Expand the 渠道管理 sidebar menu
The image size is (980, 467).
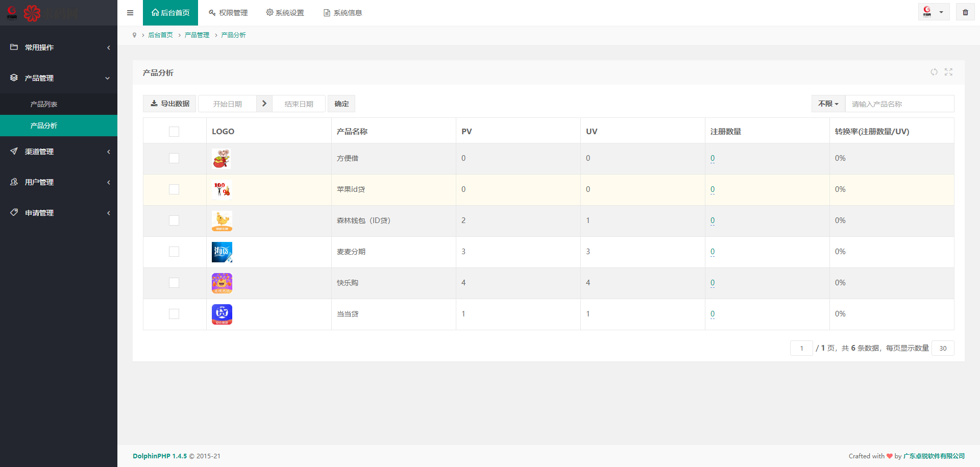coord(59,152)
